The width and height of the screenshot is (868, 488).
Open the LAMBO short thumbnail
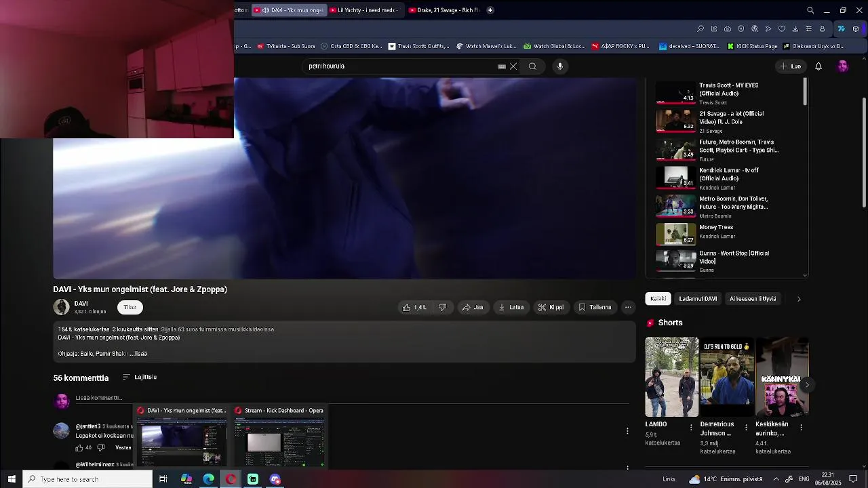tap(671, 377)
